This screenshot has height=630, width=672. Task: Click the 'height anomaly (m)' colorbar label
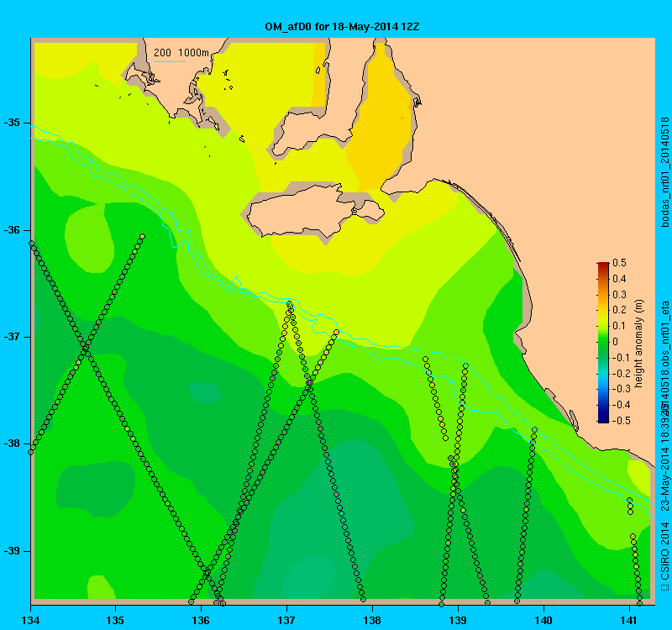639,344
